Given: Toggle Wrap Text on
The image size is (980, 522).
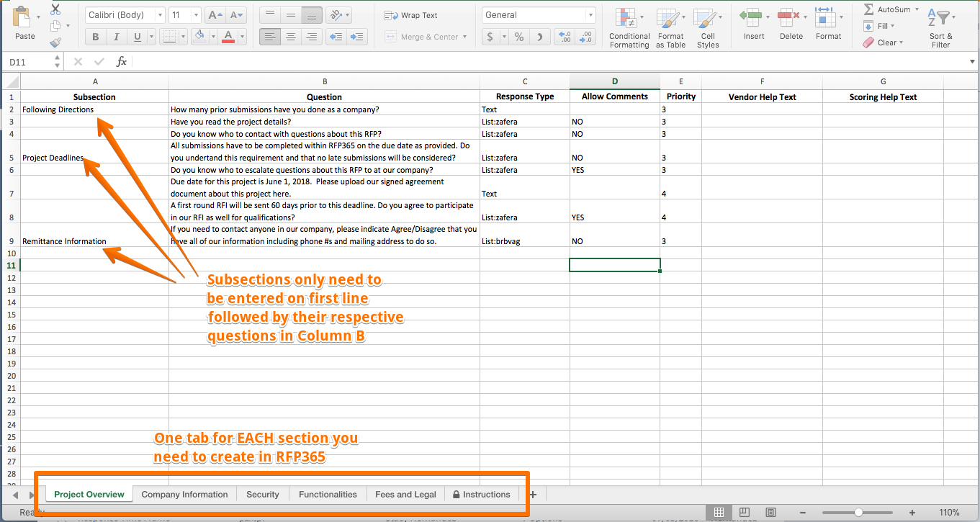Looking at the screenshot, I should [411, 15].
